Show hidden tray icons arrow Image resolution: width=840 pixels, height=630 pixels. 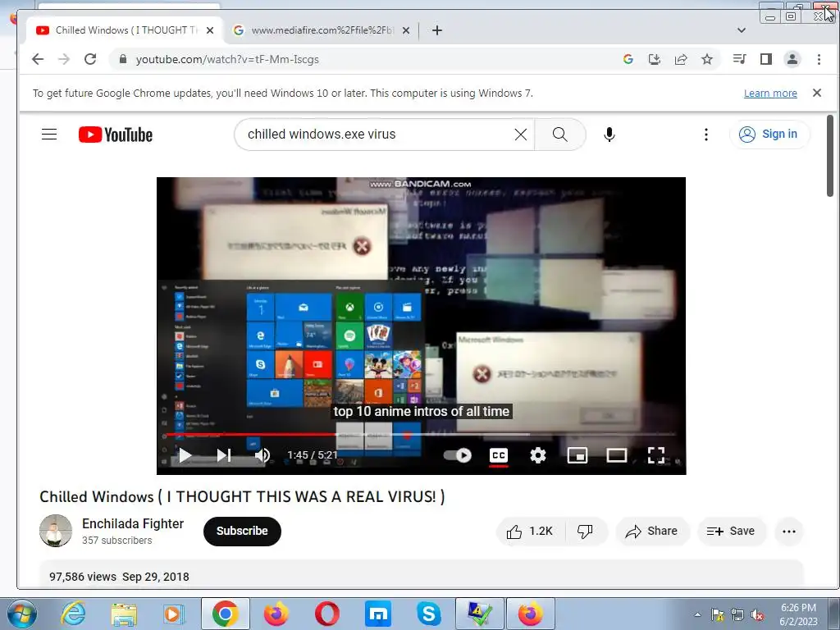coord(697,614)
